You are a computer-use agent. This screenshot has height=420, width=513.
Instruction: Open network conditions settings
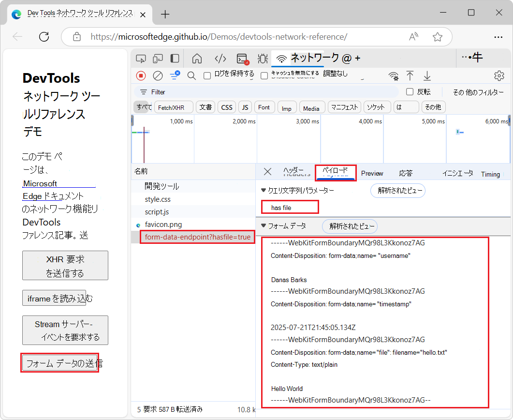(x=393, y=76)
